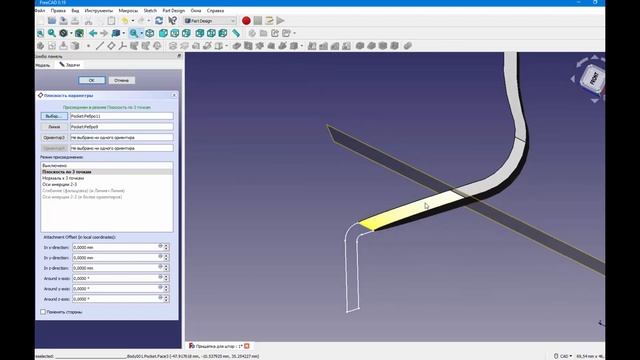Viewport: 640px width, 360px height.
Task: Select 'Оси инерции 2-3' attachment mode
Action: (60, 184)
